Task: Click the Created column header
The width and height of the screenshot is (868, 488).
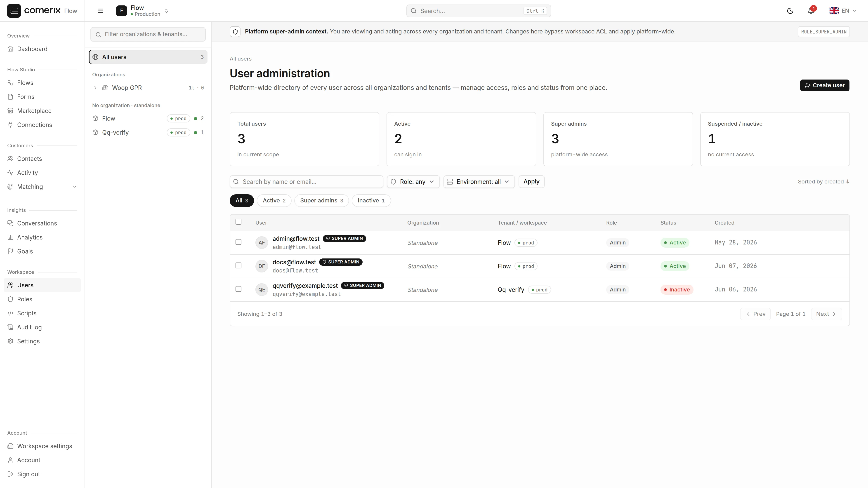Action: pyautogui.click(x=724, y=223)
